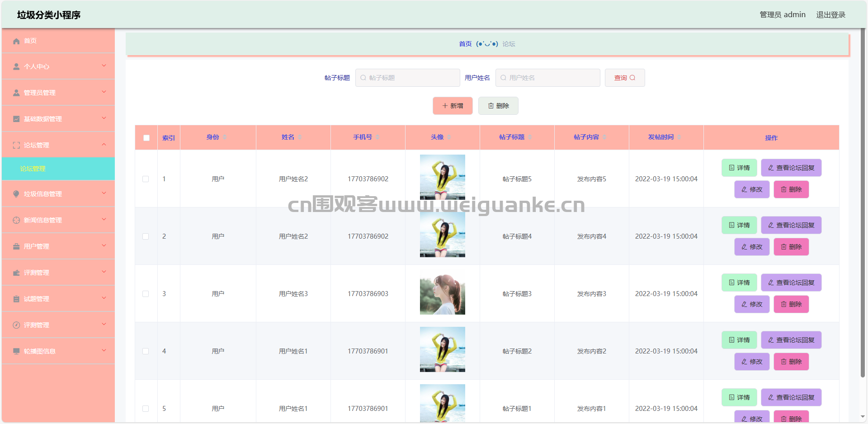
Task: Click the sort arrows on 发帖时间 column
Action: [x=679, y=137]
